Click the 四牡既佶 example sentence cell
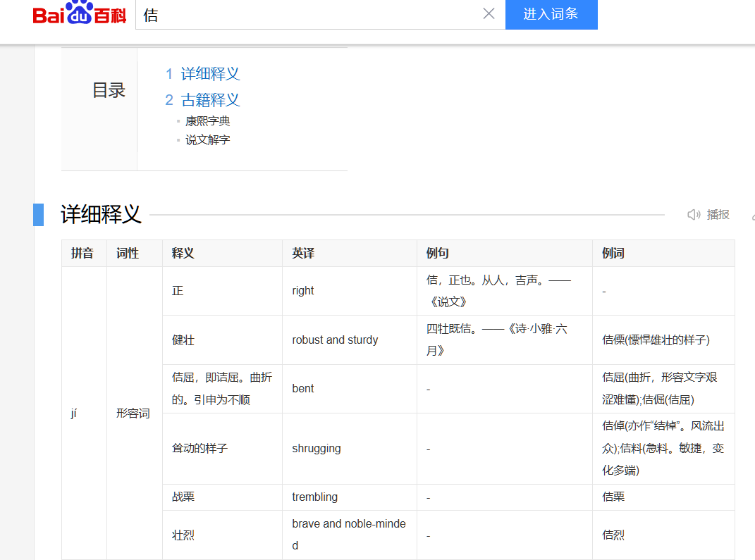 [505, 340]
